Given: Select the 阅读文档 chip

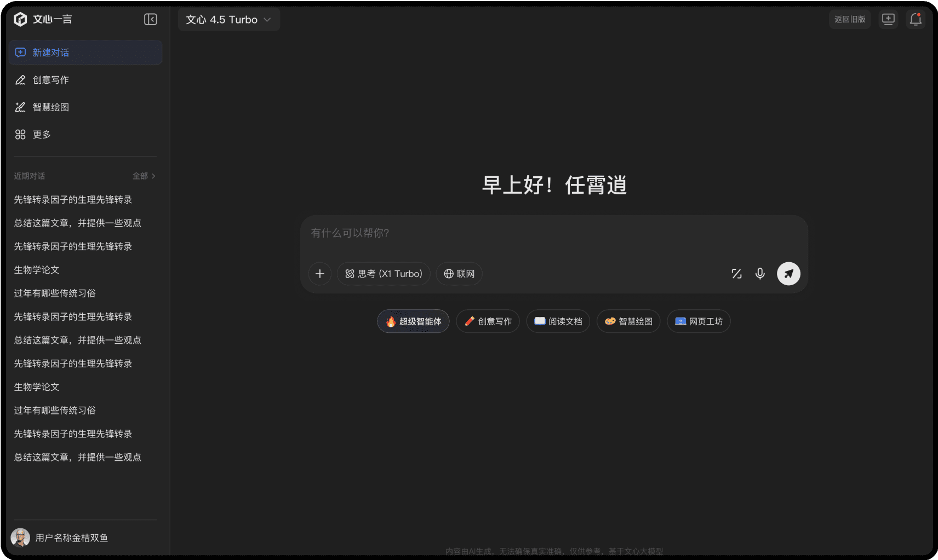Looking at the screenshot, I should [x=558, y=321].
